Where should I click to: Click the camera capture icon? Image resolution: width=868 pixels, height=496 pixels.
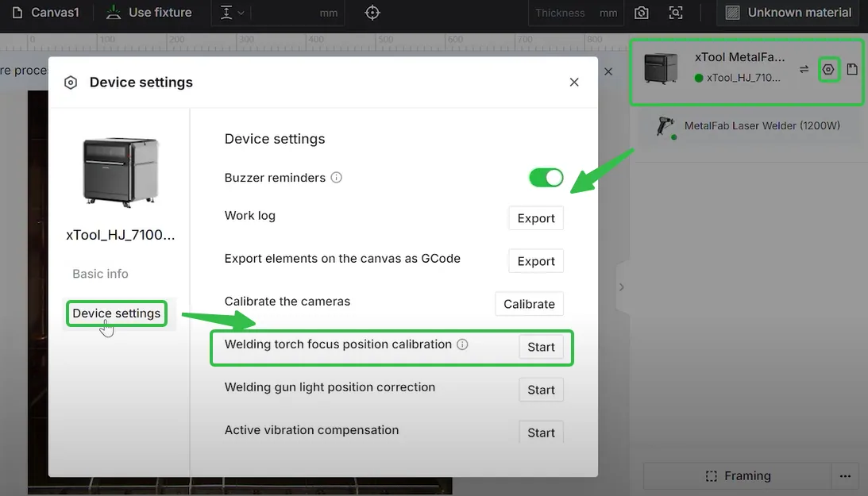[x=642, y=12]
